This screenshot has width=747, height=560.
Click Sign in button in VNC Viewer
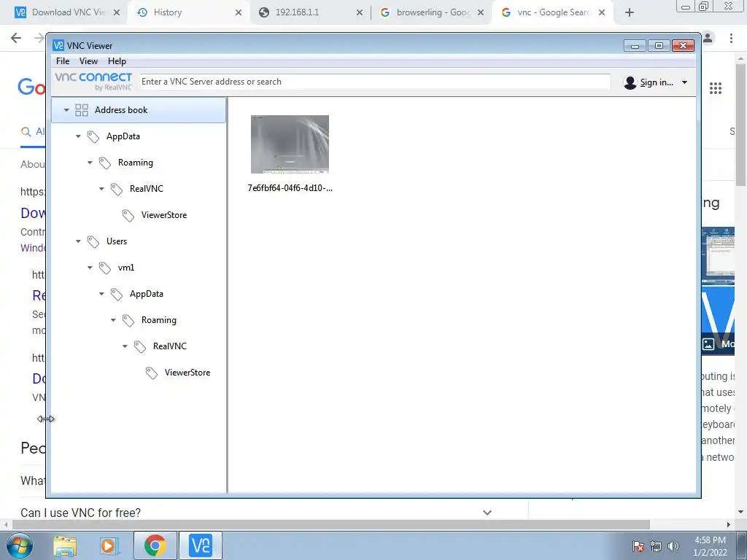pyautogui.click(x=656, y=82)
